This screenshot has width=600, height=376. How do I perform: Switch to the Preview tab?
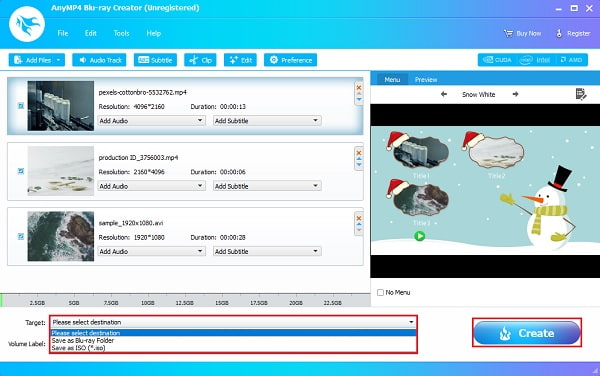426,80
